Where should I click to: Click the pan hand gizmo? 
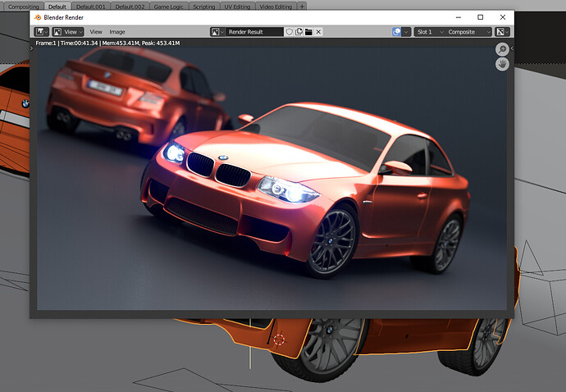(502, 64)
